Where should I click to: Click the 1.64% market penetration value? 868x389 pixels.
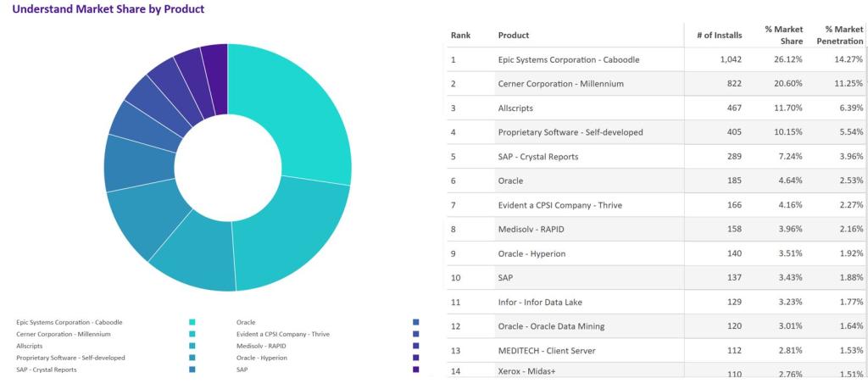click(851, 326)
